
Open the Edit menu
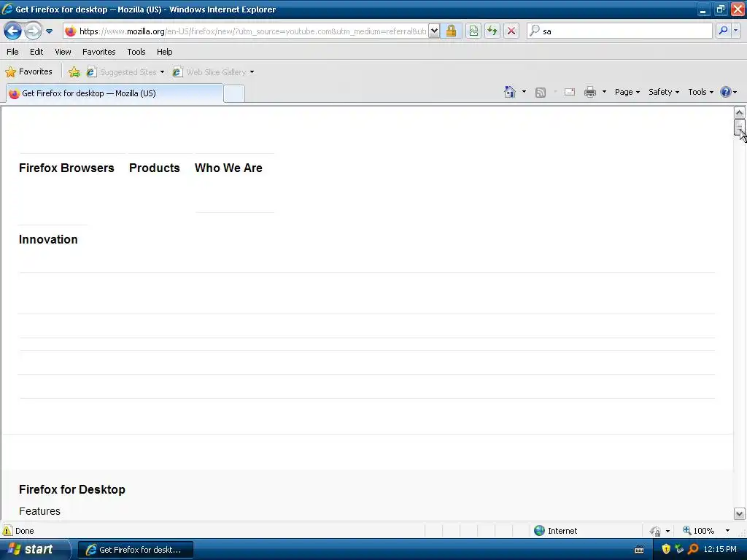click(x=36, y=52)
